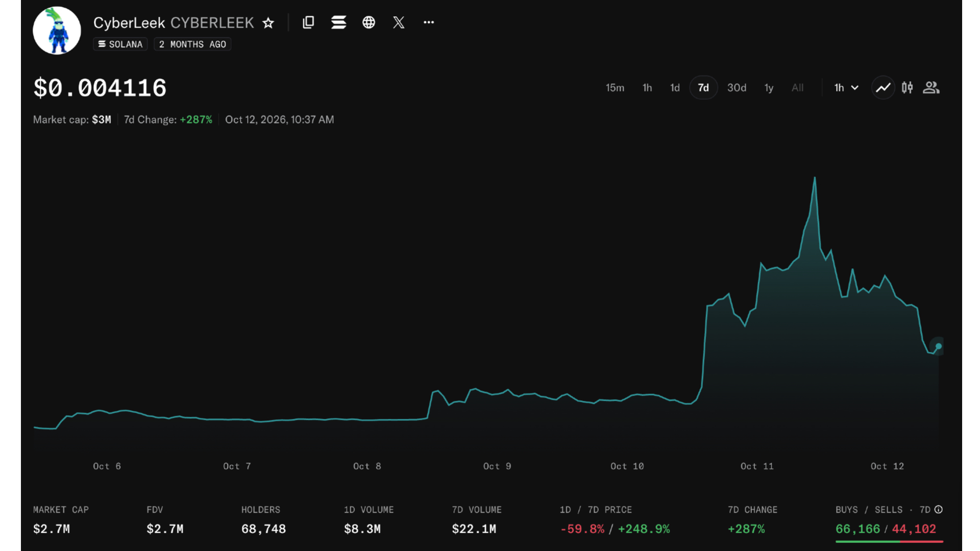Select the 15m time range
Screen dimensions: 980x551
pyautogui.click(x=615, y=88)
